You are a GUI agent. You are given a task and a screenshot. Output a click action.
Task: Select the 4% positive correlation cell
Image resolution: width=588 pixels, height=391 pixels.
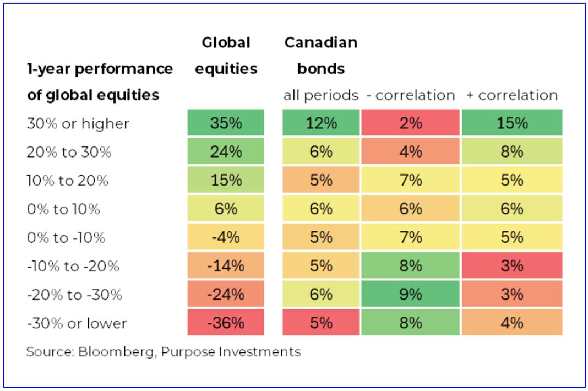[511, 323]
